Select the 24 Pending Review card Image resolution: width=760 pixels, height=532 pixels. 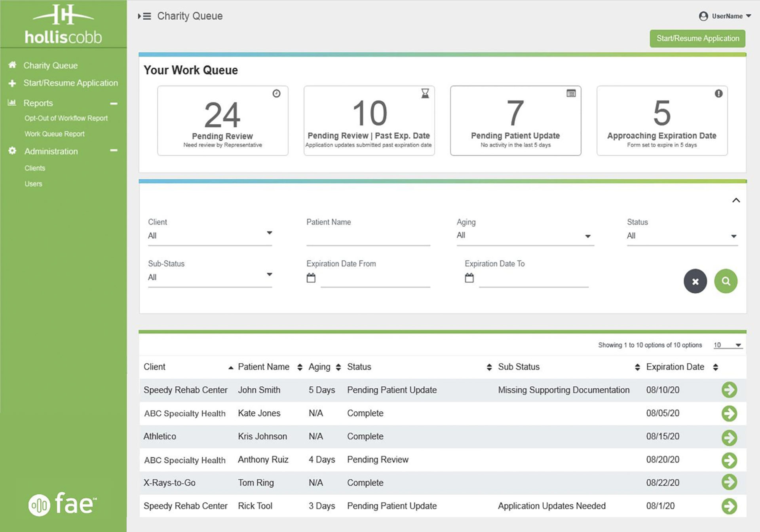[222, 121]
